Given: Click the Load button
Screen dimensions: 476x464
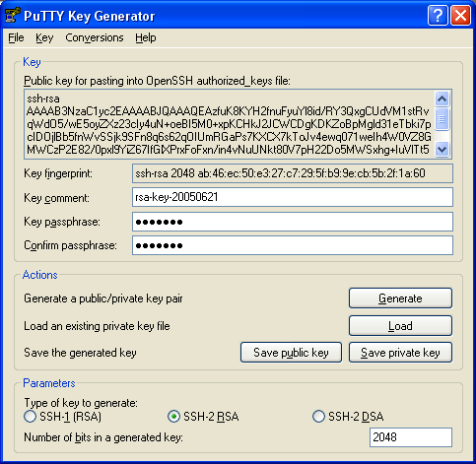Looking at the screenshot, I should coord(400,326).
